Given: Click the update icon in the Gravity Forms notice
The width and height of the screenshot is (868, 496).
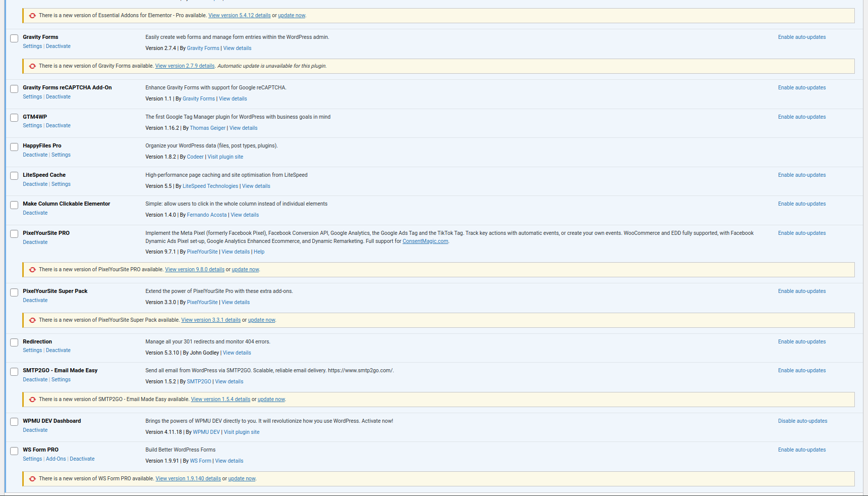Looking at the screenshot, I should click(32, 66).
